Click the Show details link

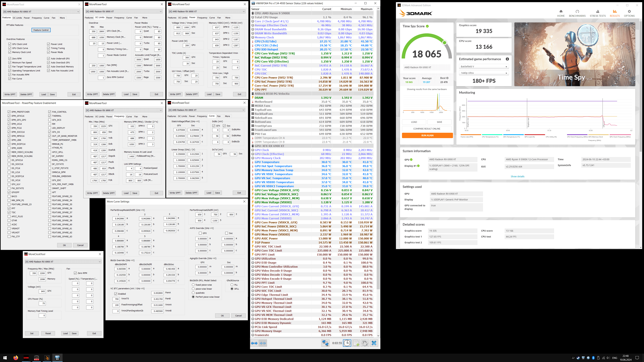click(517, 176)
